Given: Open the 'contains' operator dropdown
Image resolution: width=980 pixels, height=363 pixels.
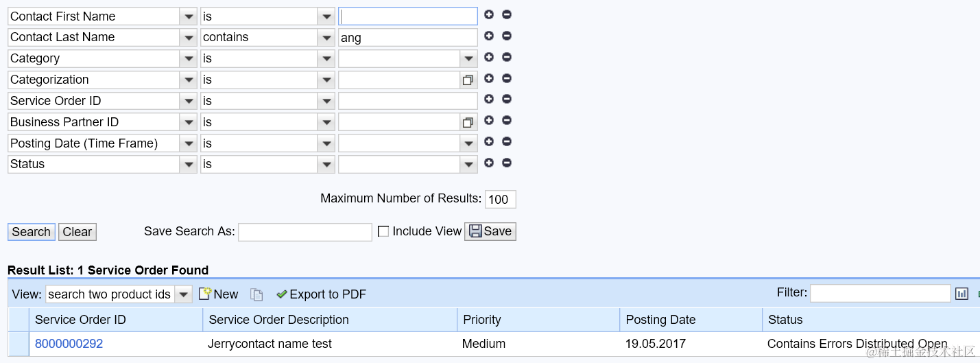Looking at the screenshot, I should click(x=326, y=38).
